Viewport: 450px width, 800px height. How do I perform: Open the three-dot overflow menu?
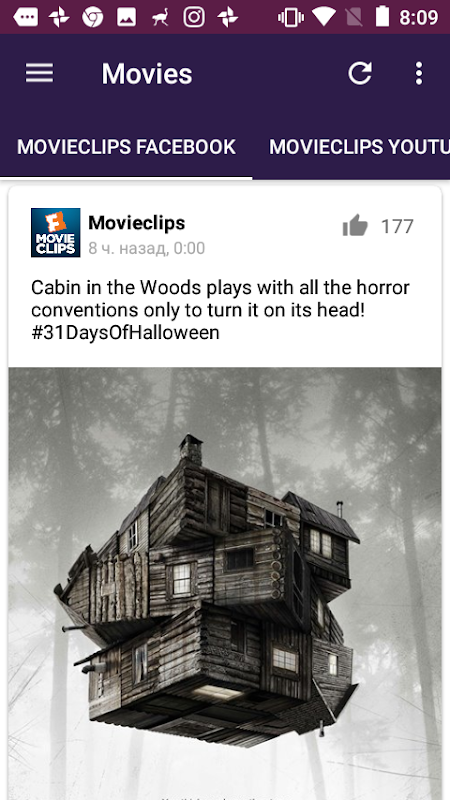[x=419, y=73]
